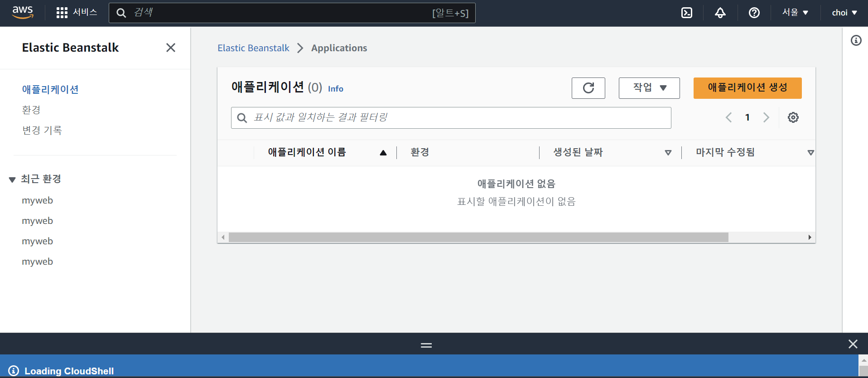868x378 pixels.
Task: Click the Applications breadcrumb
Action: point(339,48)
